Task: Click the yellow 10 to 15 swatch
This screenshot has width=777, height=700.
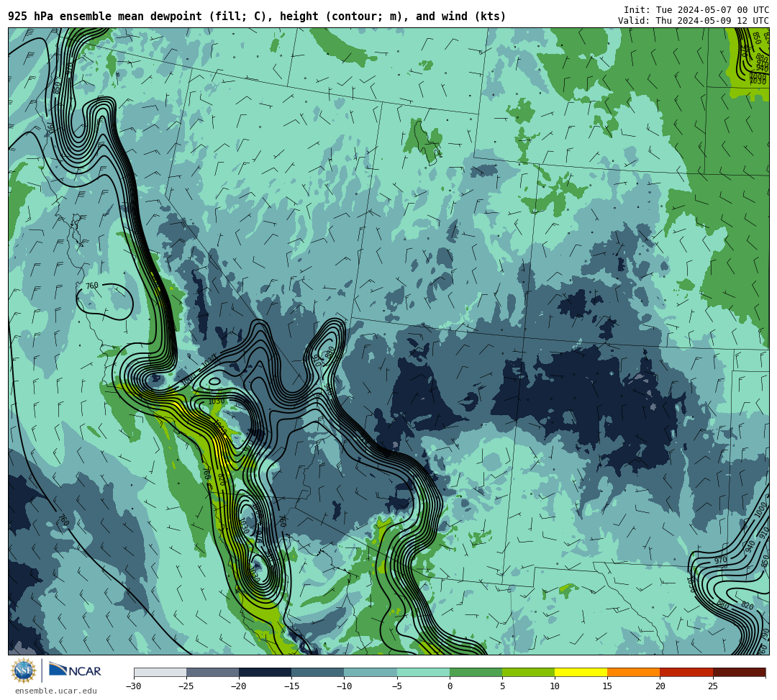Action: pos(581,672)
